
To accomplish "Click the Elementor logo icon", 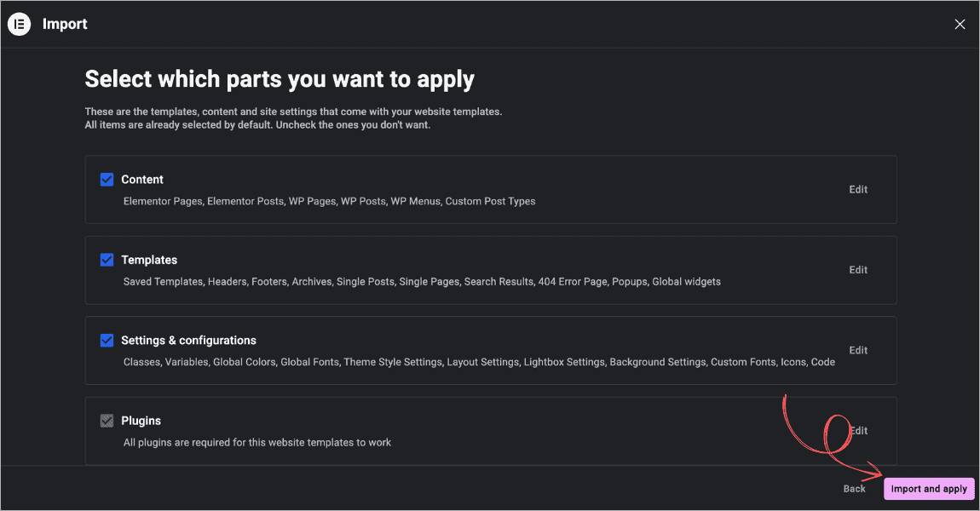I will point(19,25).
